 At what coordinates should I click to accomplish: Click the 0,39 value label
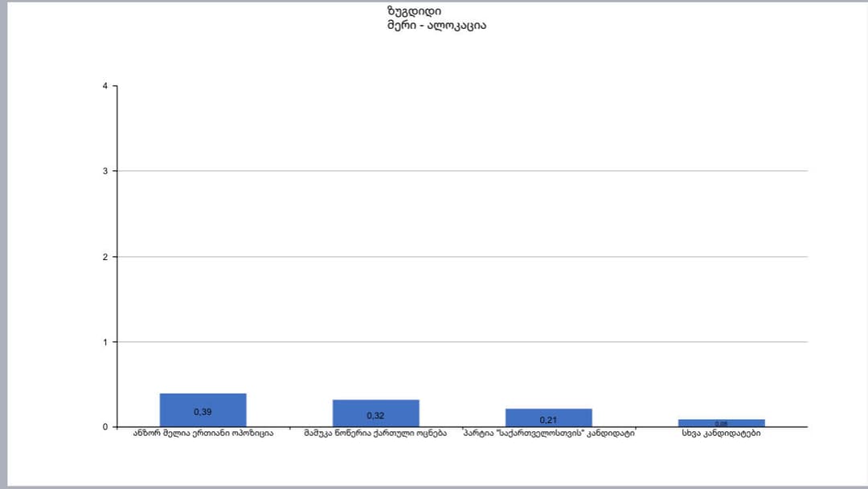[203, 412]
